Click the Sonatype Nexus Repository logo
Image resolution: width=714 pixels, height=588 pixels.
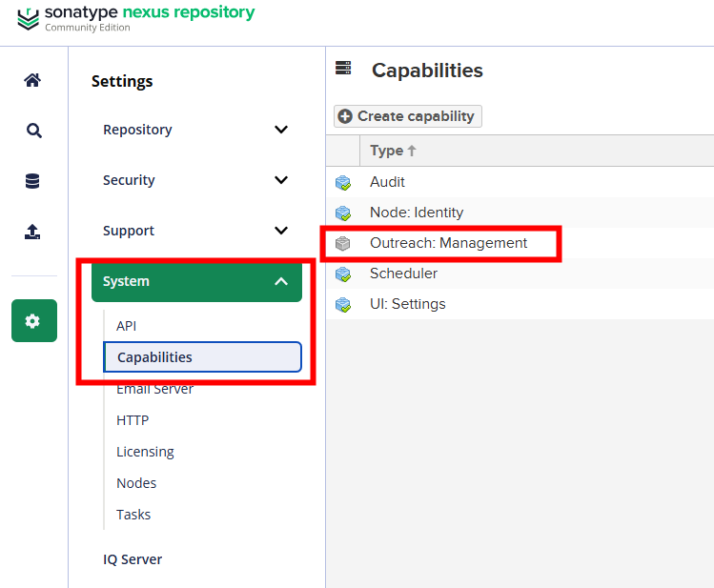[136, 17]
